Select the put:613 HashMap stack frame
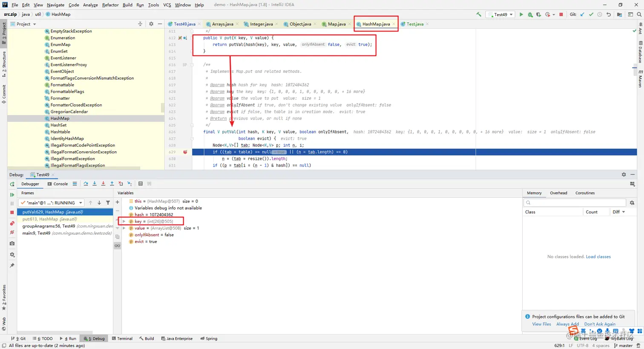Image resolution: width=644 pixels, height=349 pixels. pyautogui.click(x=65, y=219)
